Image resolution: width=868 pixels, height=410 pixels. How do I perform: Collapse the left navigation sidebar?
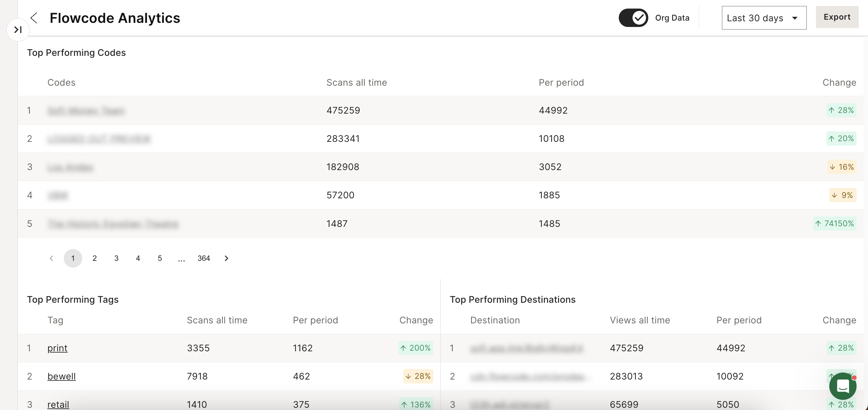17,30
